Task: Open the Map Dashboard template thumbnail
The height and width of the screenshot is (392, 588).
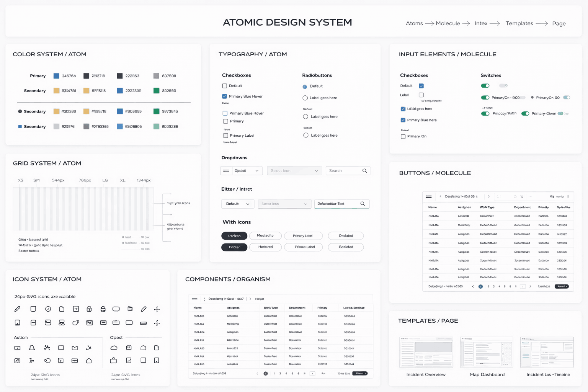Action: pos(487,352)
